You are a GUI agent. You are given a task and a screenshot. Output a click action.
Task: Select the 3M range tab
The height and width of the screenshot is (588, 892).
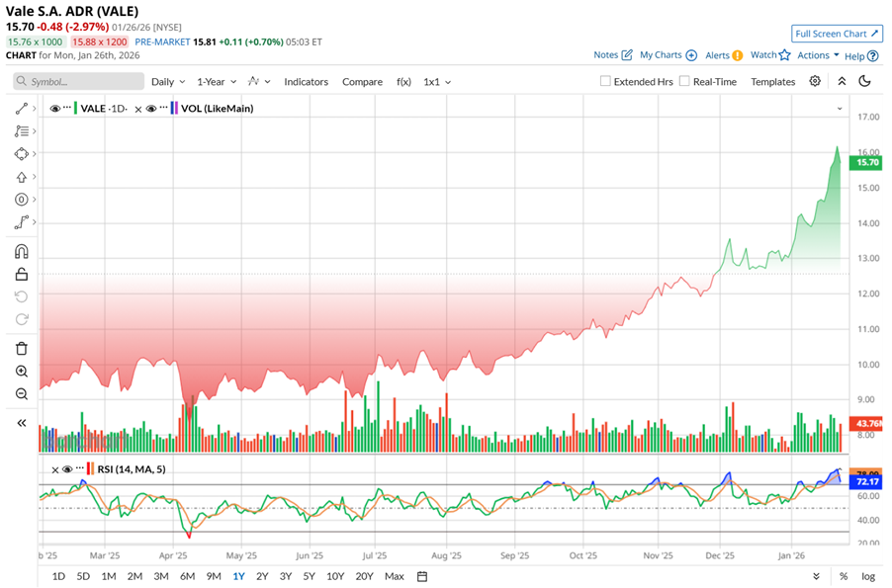coord(161,576)
